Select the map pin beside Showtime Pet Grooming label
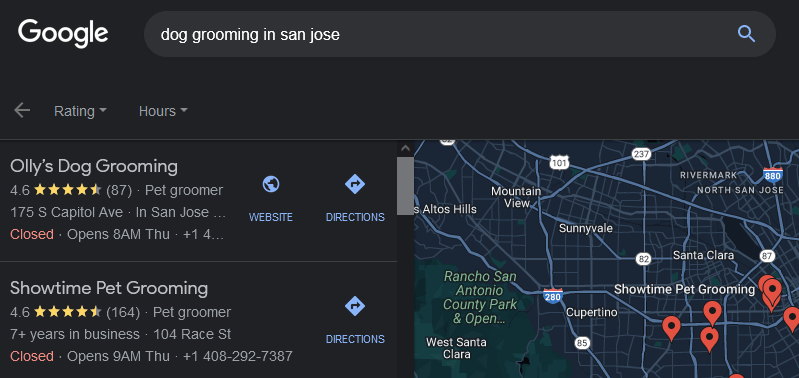This screenshot has width=799, height=378. click(x=771, y=292)
